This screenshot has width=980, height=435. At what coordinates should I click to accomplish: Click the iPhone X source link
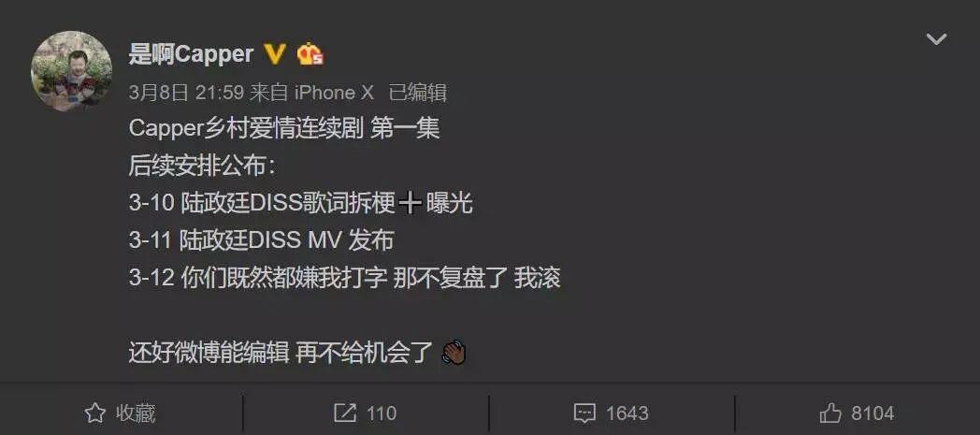(x=334, y=94)
